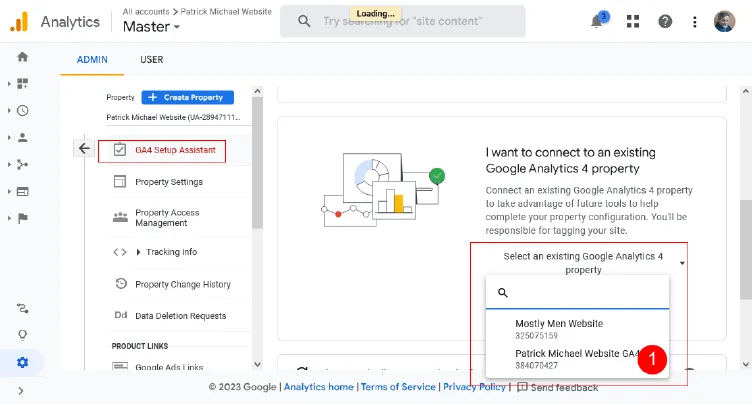Screen dimensions: 752x405
Task: Click the property dropdown search field
Action: click(x=577, y=293)
